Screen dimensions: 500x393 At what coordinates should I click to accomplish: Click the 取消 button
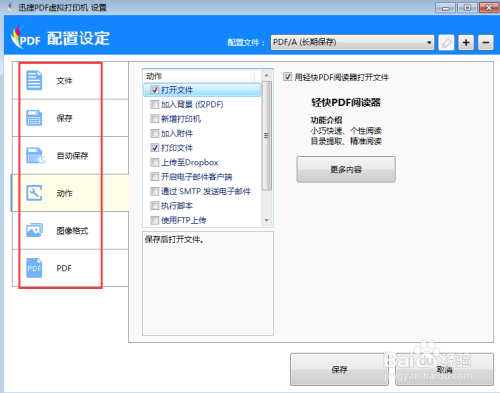point(444,369)
